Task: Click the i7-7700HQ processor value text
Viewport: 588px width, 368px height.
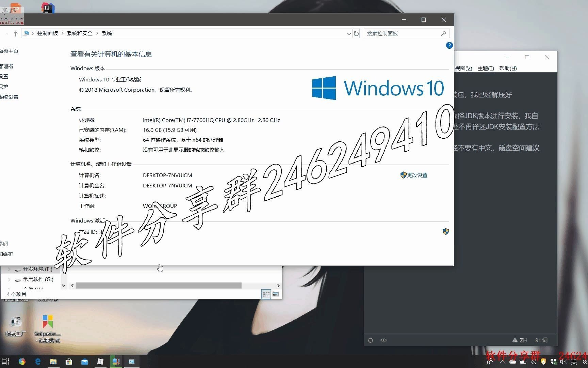Action: point(211,120)
